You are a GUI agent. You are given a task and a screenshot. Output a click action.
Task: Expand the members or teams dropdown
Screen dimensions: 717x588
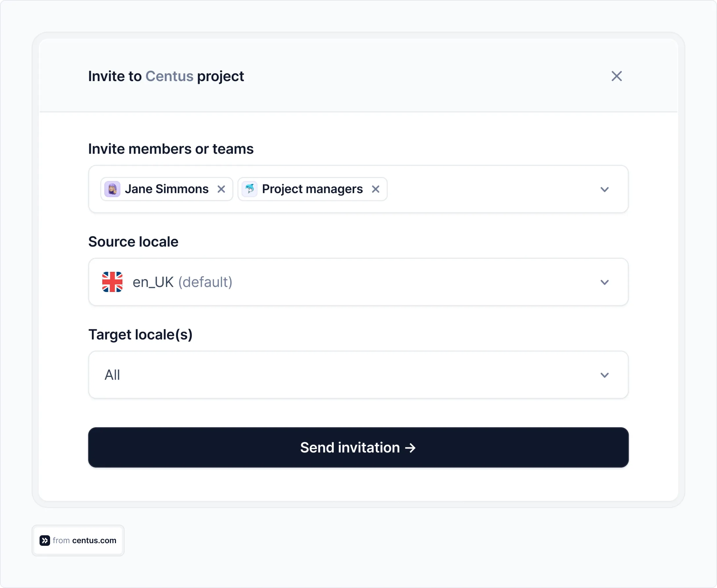point(605,189)
